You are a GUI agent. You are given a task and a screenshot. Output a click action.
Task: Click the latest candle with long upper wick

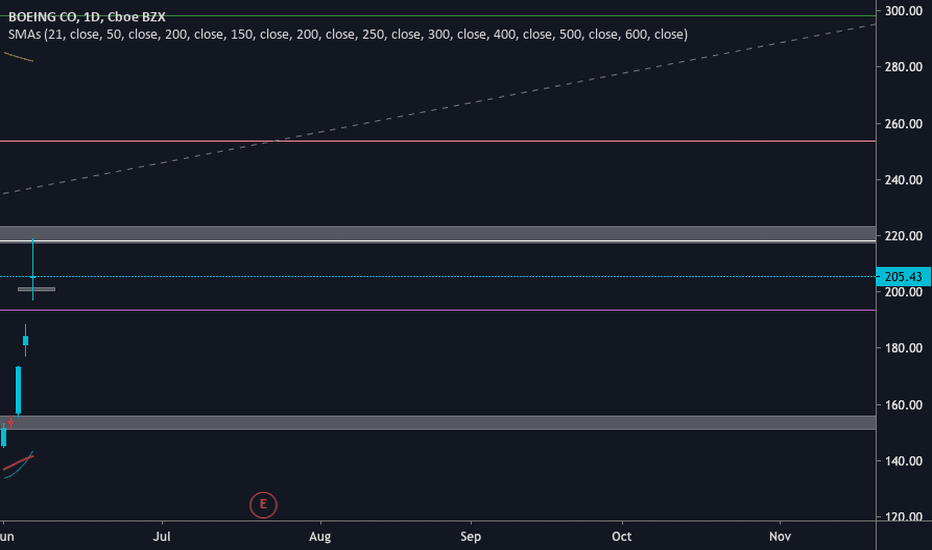pyautogui.click(x=33, y=269)
